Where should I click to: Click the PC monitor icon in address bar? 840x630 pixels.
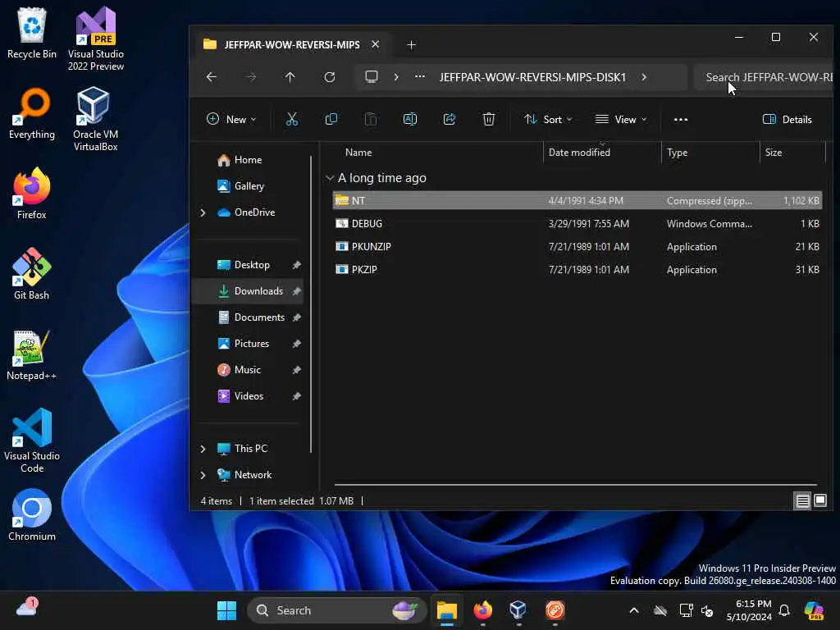[x=372, y=76]
